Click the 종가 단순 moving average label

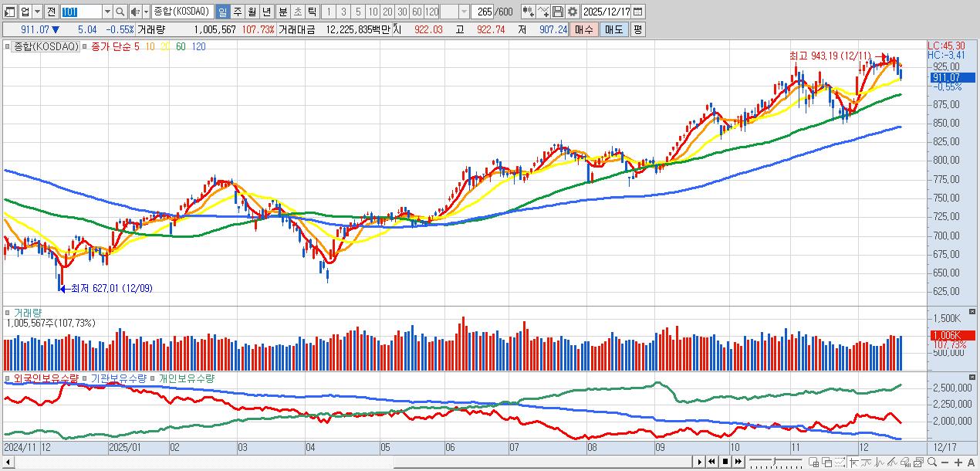pos(111,46)
